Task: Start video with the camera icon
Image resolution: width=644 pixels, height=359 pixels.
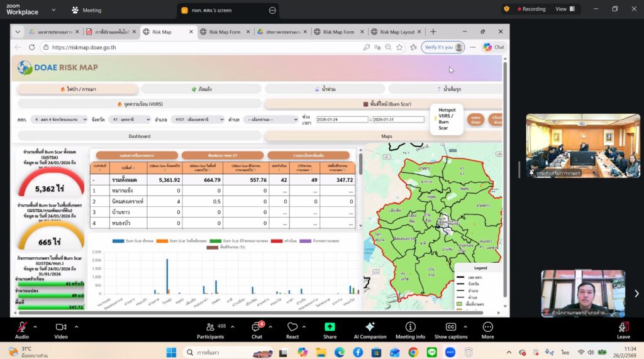Action: 61,327
